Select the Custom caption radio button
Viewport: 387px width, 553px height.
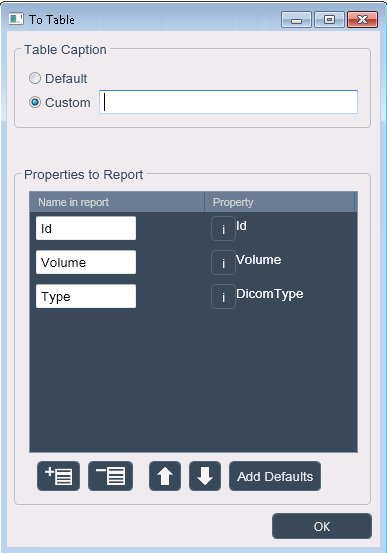tap(35, 103)
